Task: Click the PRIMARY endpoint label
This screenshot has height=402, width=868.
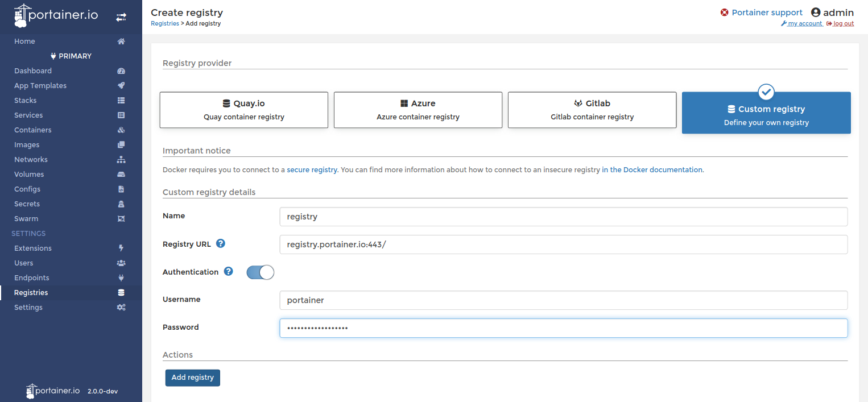Action: pyautogui.click(x=71, y=56)
